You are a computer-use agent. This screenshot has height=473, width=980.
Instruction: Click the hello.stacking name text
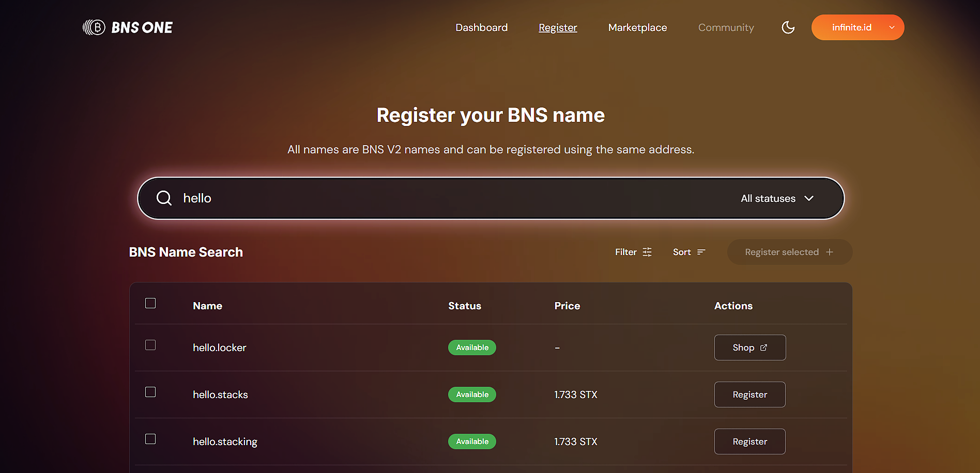click(x=225, y=442)
